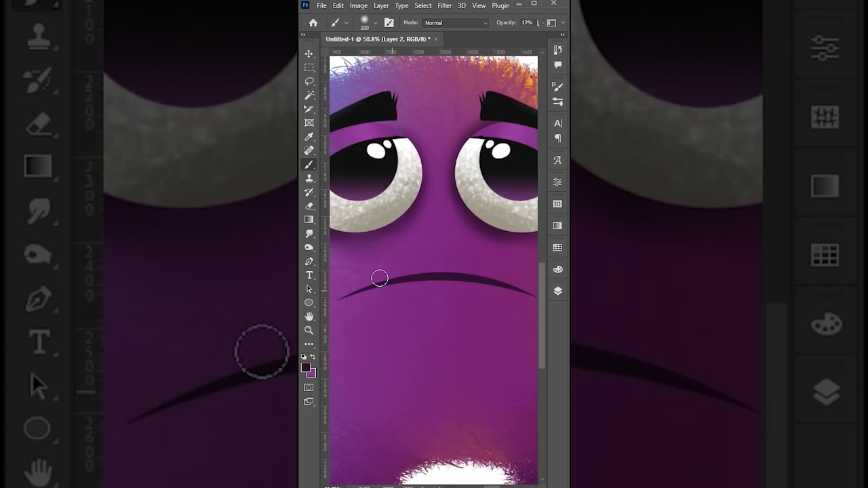868x488 pixels.
Task: Select the Eyedropper tool
Action: [x=309, y=136]
